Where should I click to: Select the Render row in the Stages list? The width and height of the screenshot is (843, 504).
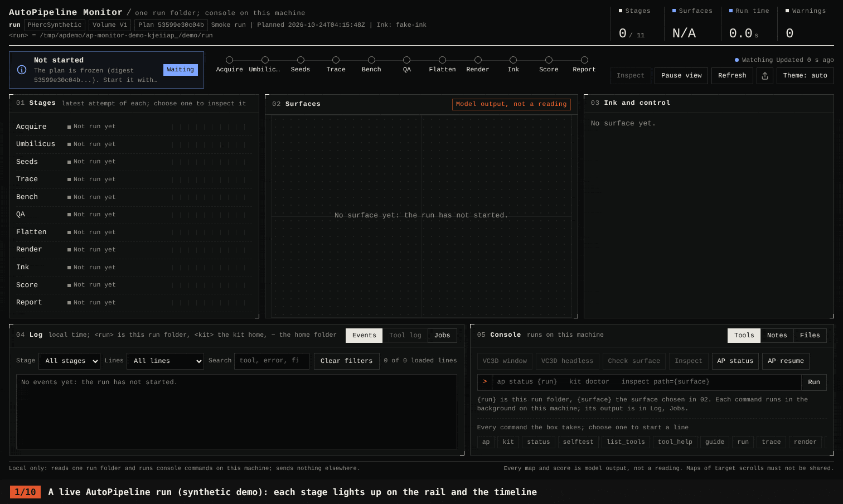pyautogui.click(x=134, y=249)
